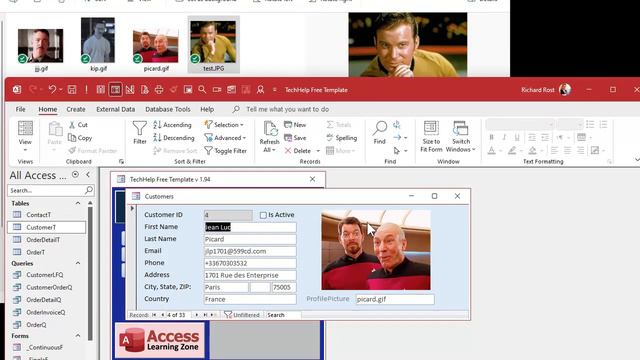Open the Home tab
The image size is (640, 360).
pyautogui.click(x=48, y=109)
